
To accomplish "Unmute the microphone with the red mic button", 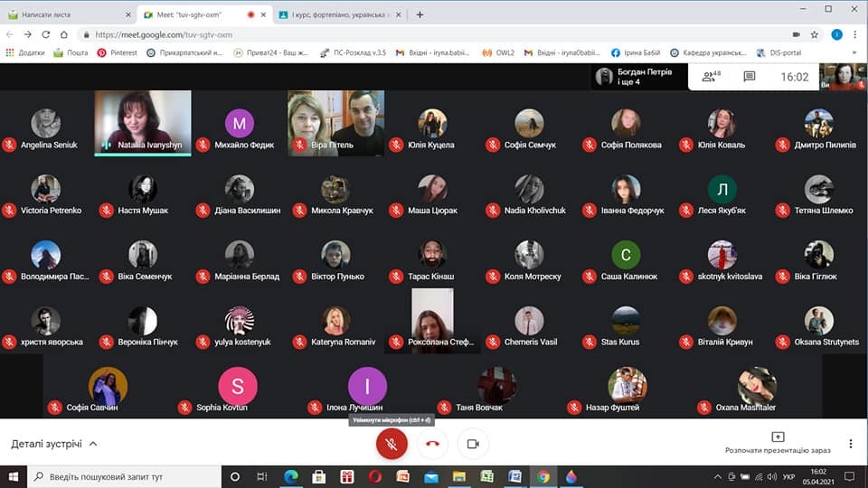I will (x=392, y=444).
